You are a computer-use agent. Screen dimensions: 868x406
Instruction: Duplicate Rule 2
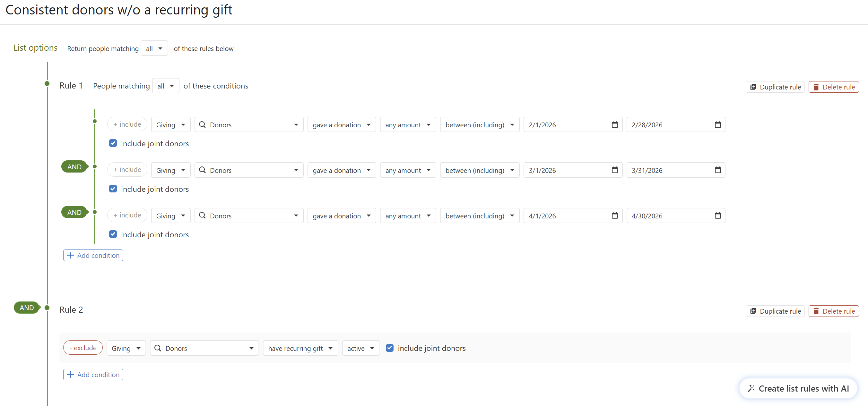click(775, 311)
